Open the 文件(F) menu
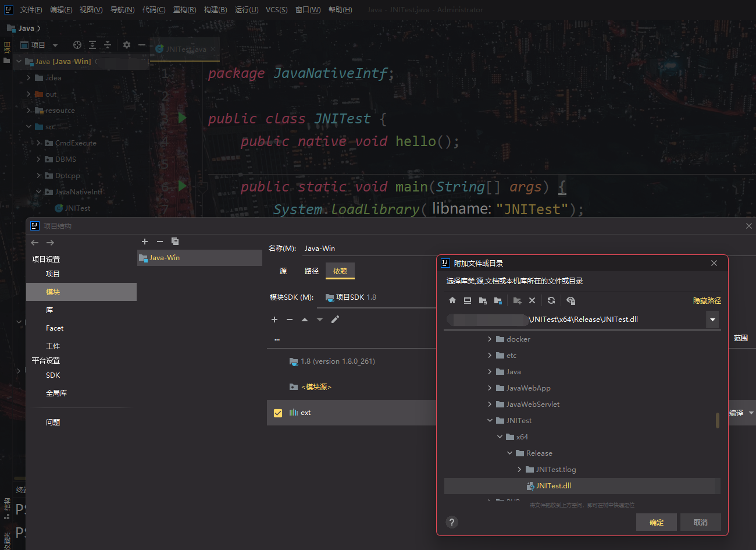The width and height of the screenshot is (756, 550). [x=31, y=10]
